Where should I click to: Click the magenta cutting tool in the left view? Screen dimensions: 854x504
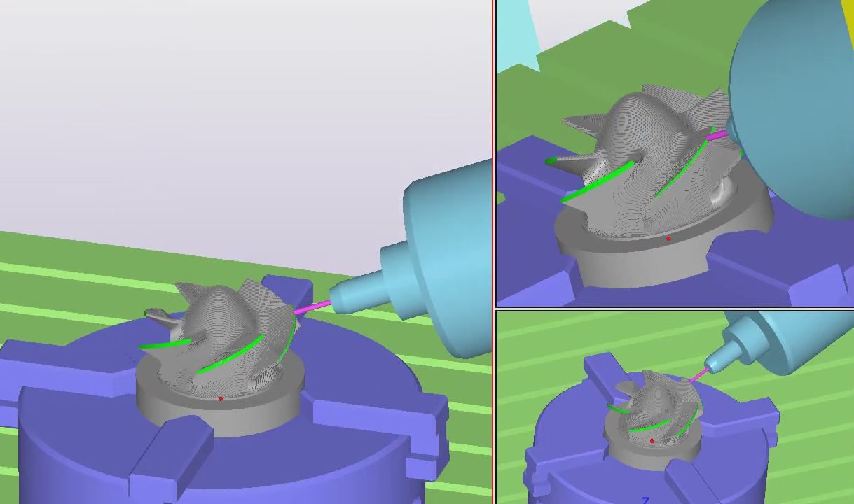point(312,307)
